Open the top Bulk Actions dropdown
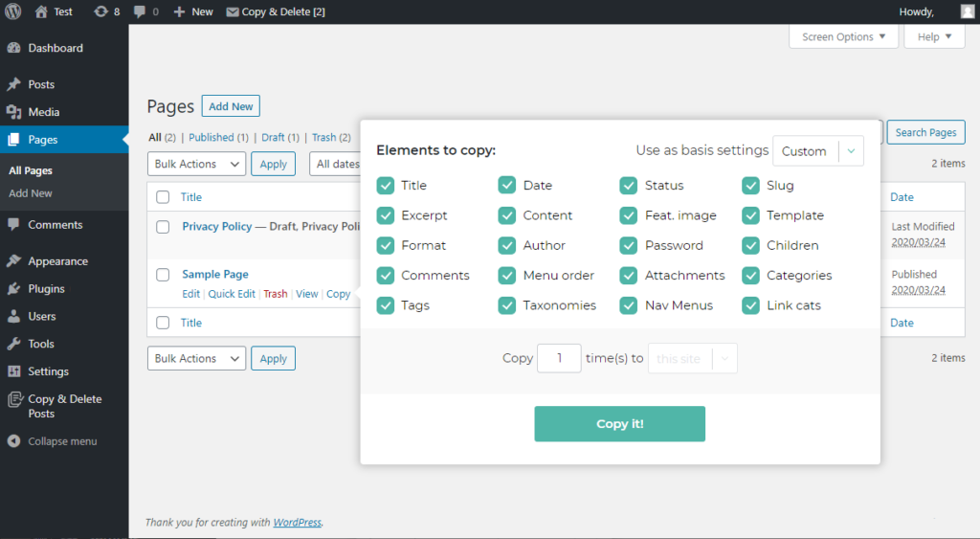 [196, 164]
